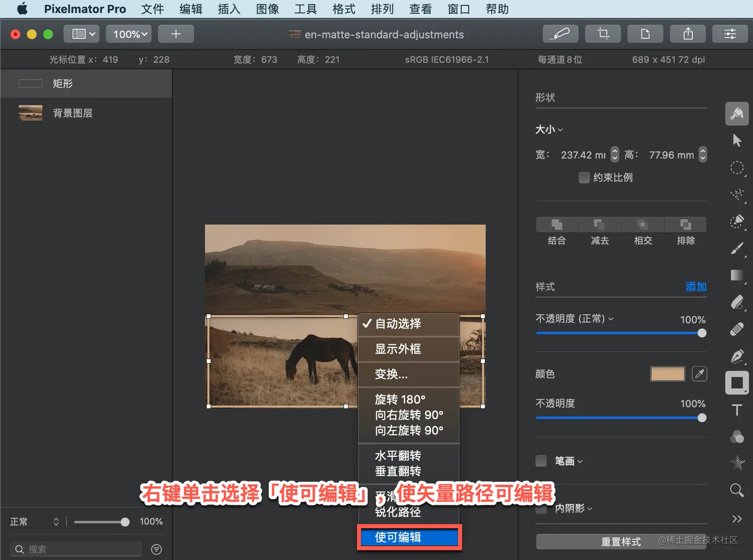The image size is (753, 560).
Task: Enable the 约束比例 checkbox
Action: click(584, 177)
